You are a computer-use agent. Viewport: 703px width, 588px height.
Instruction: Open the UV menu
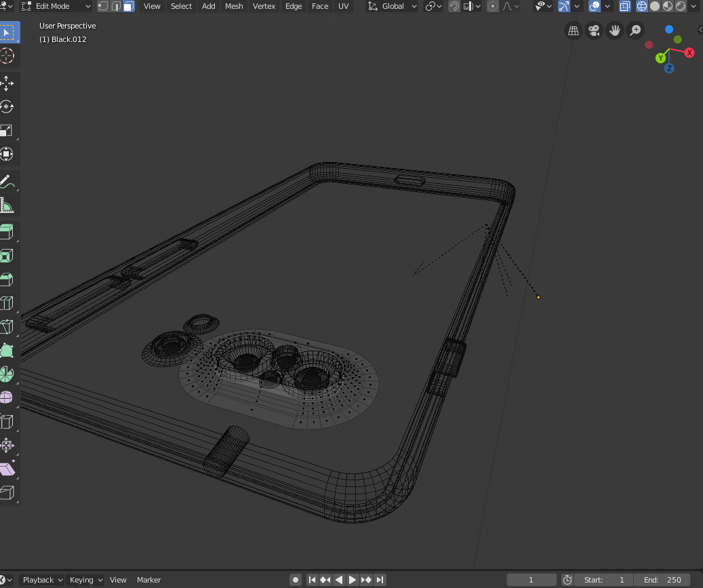(x=344, y=6)
